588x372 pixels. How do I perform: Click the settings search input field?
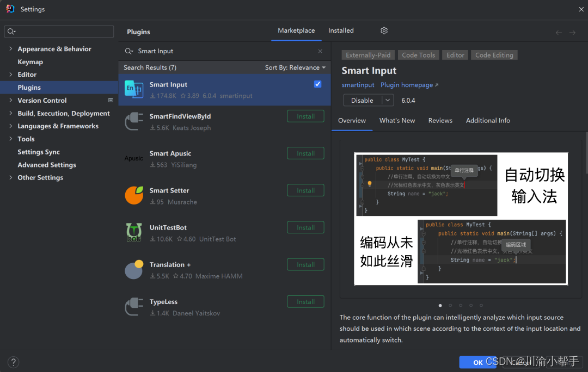coord(58,31)
